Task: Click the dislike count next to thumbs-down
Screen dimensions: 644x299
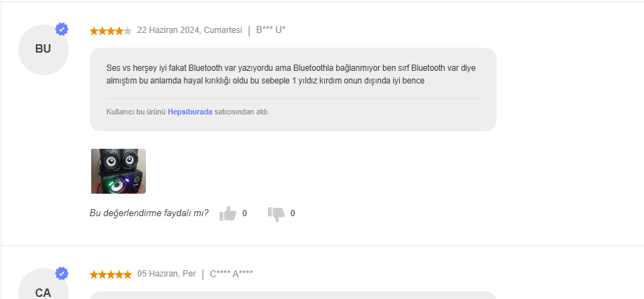Action: point(293,213)
